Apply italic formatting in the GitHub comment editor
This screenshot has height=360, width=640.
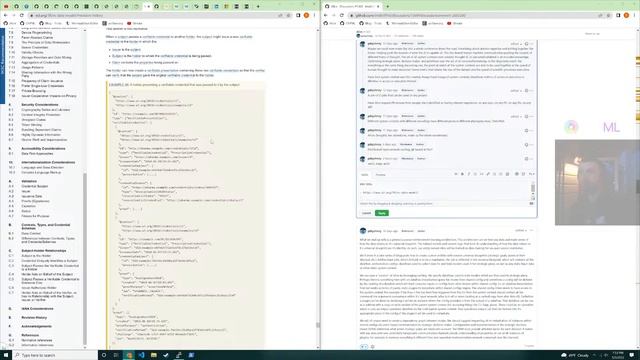(x=468, y=174)
